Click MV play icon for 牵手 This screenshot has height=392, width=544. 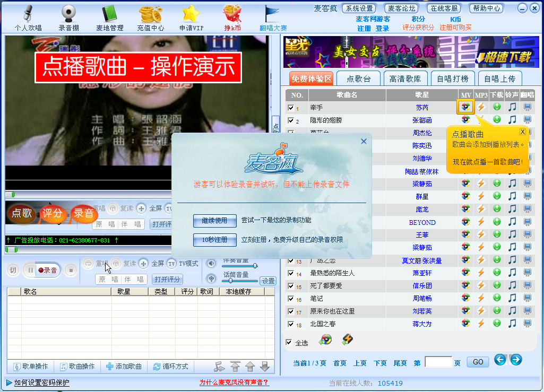point(465,107)
